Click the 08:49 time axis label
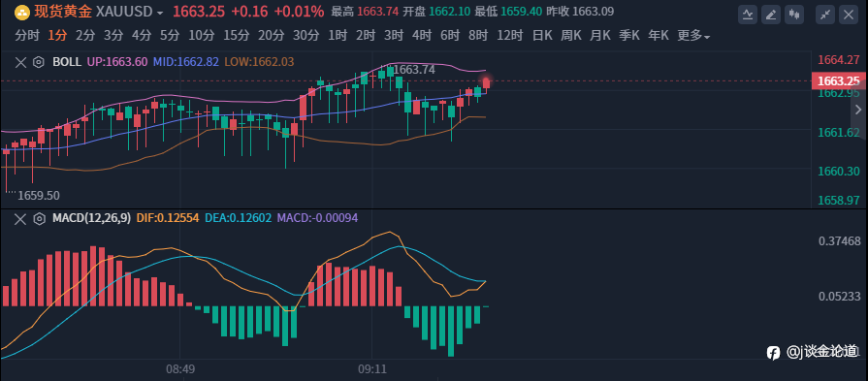The image size is (868, 381). pyautogui.click(x=179, y=368)
